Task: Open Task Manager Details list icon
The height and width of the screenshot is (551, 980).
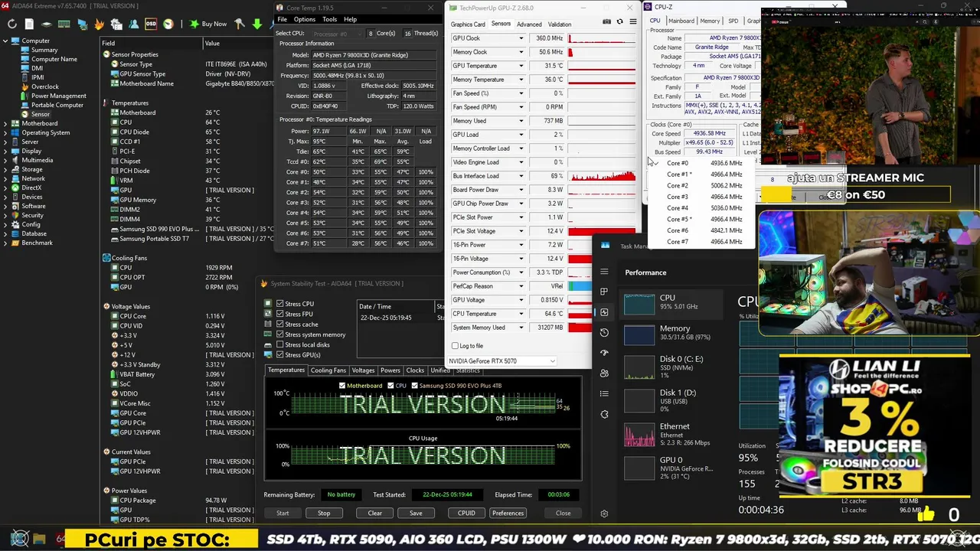Action: tap(604, 393)
